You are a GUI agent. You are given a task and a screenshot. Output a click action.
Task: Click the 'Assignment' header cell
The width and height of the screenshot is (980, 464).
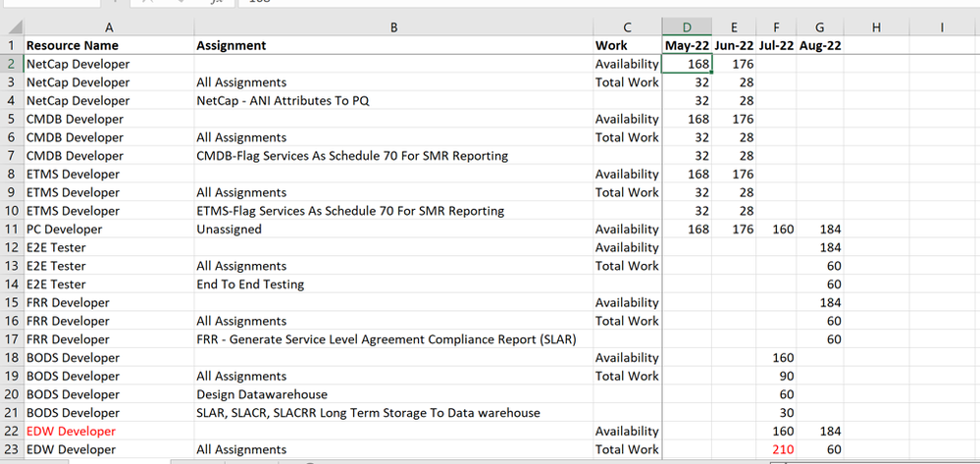(393, 46)
